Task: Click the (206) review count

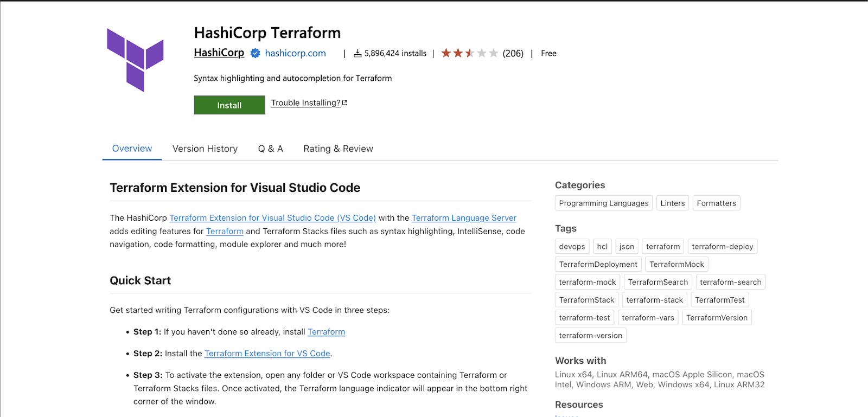Action: click(x=513, y=53)
